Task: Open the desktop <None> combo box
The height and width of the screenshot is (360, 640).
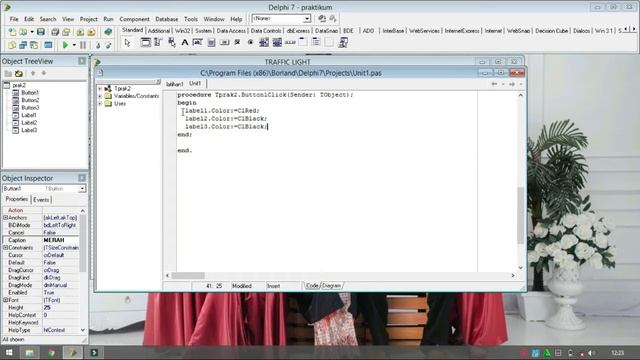Action: pyautogui.click(x=281, y=18)
